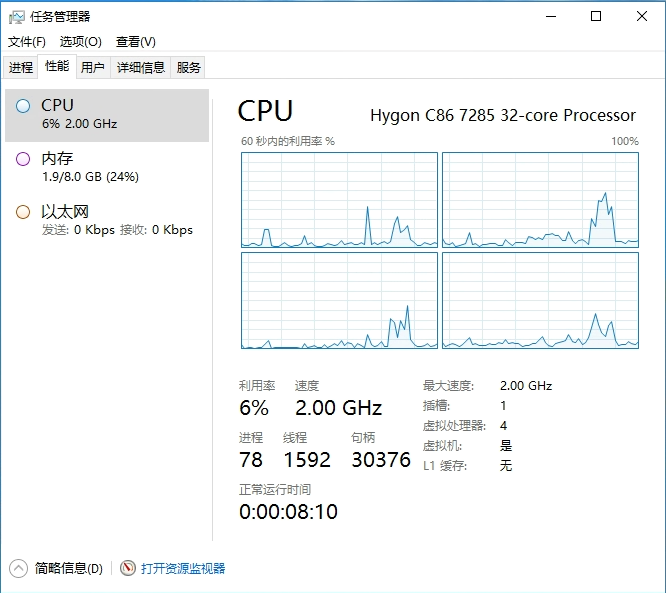Open the 选项(O) menu
The height and width of the screenshot is (593, 666).
pos(80,42)
